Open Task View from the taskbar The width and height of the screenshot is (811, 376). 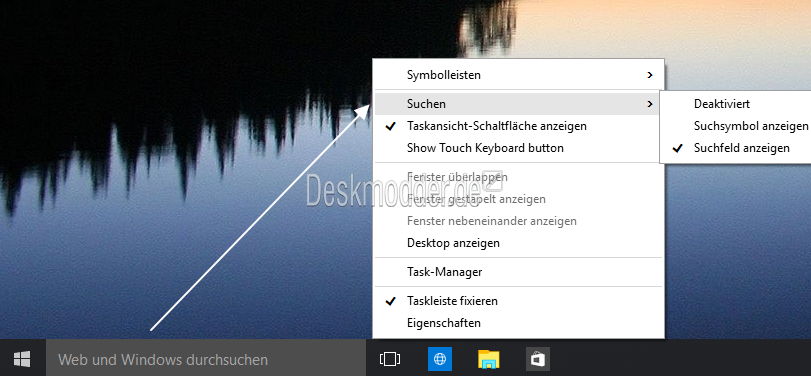(389, 358)
